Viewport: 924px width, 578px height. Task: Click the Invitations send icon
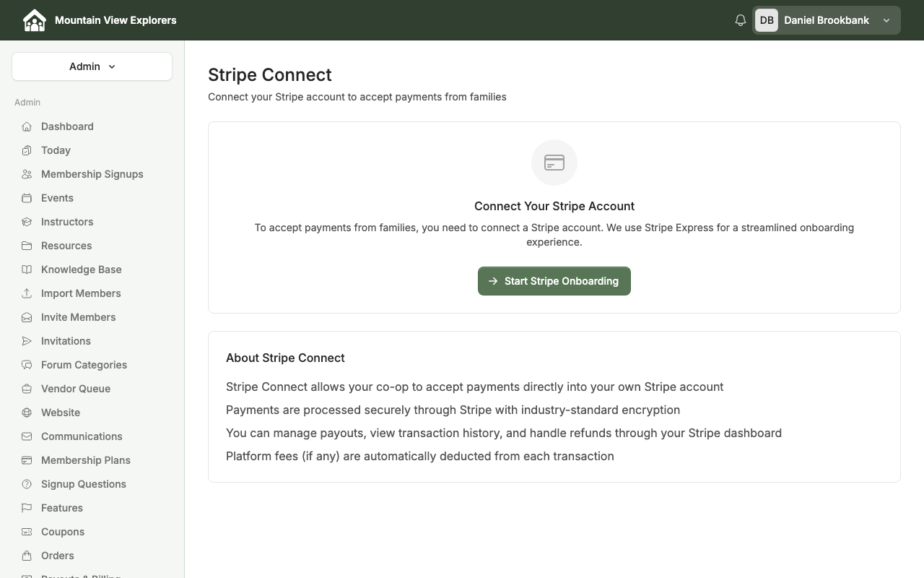pyautogui.click(x=27, y=341)
